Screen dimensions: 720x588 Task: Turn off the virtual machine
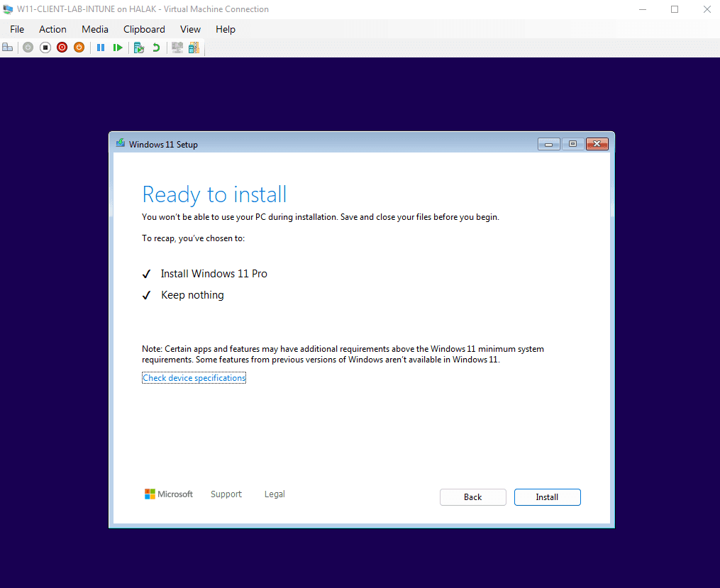pyautogui.click(x=44, y=47)
